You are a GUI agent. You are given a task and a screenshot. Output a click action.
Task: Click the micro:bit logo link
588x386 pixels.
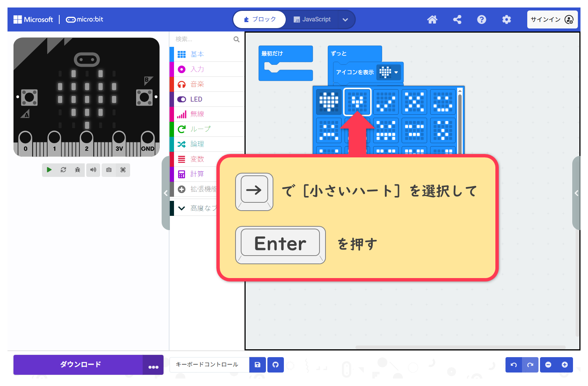tap(84, 19)
